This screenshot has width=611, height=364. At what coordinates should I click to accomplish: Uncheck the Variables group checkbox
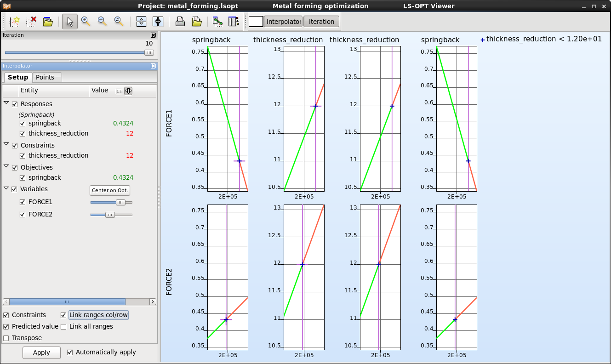tap(15, 189)
